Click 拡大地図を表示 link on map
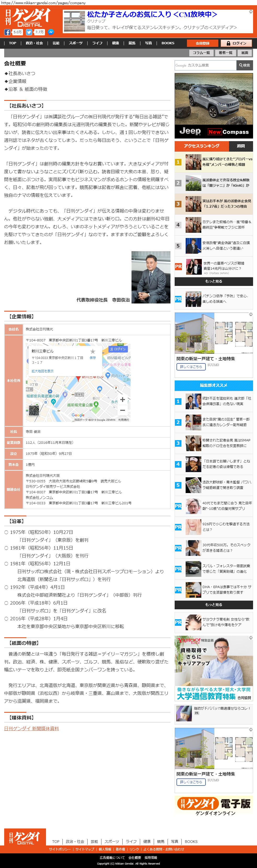Screen dimensions: 257x868 [x=42, y=371]
